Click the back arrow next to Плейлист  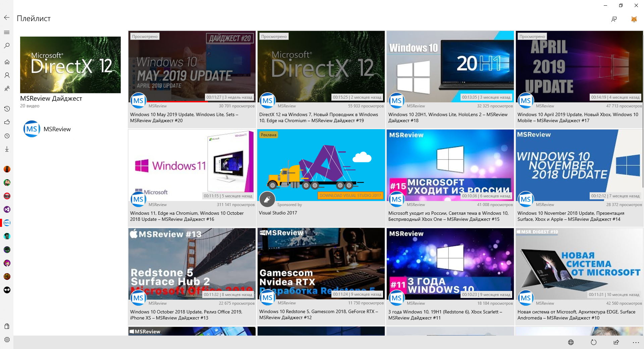pos(7,18)
